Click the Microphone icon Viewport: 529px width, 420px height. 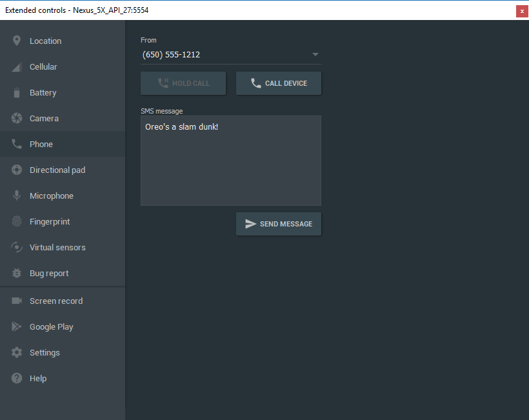pyautogui.click(x=17, y=195)
